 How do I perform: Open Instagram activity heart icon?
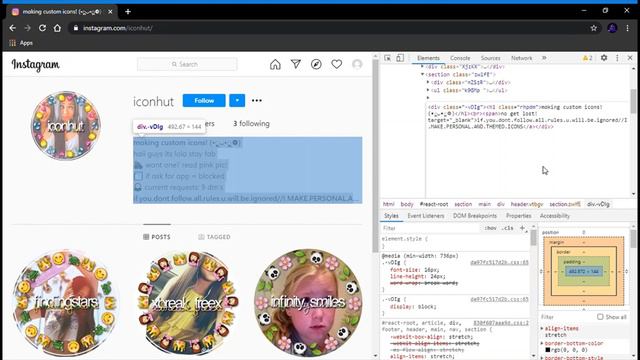point(336,64)
